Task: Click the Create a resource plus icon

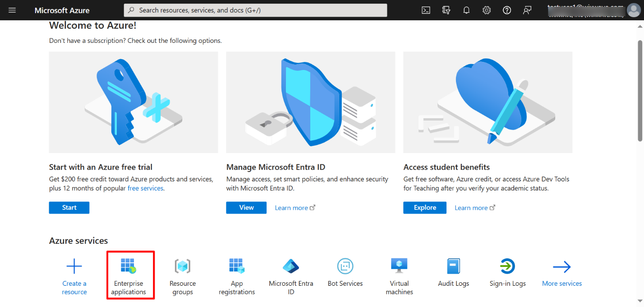Action: [74, 266]
